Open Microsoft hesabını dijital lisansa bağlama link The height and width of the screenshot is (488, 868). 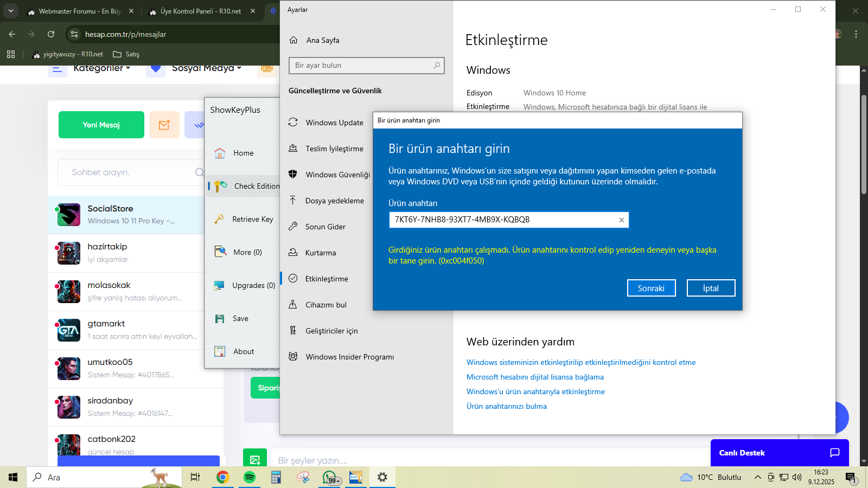(535, 377)
